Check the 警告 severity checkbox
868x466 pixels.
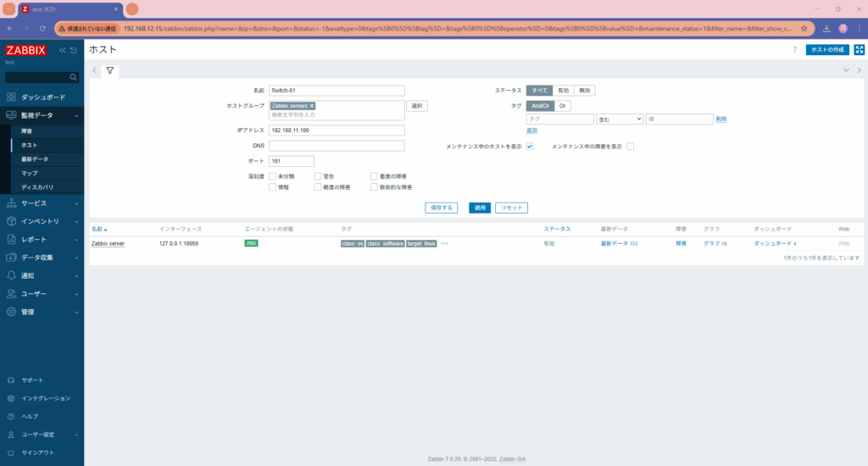pos(318,176)
